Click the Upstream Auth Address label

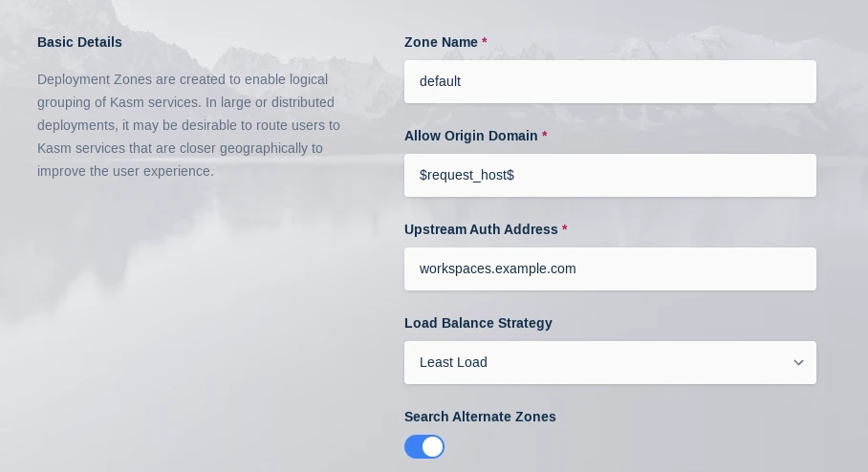[481, 229]
